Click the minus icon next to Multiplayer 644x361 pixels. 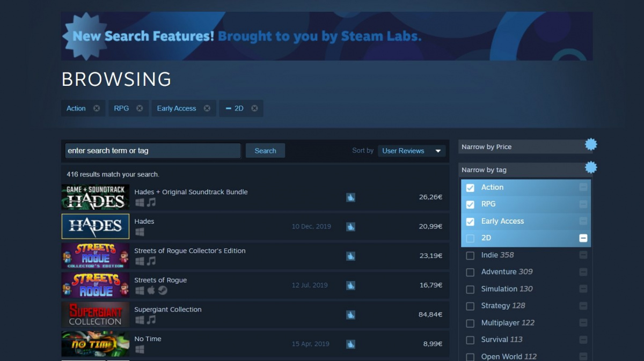coord(583,322)
